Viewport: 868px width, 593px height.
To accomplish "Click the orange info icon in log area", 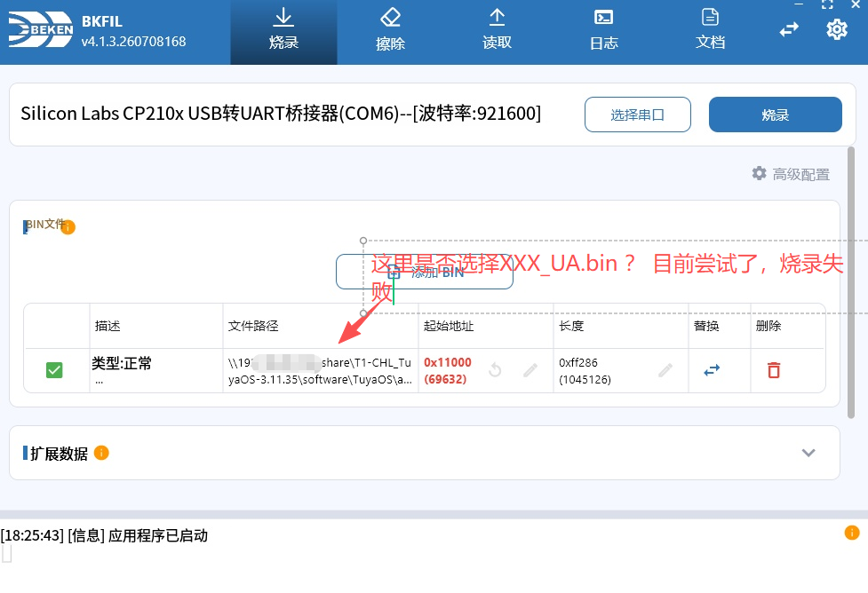I will pyautogui.click(x=851, y=532).
